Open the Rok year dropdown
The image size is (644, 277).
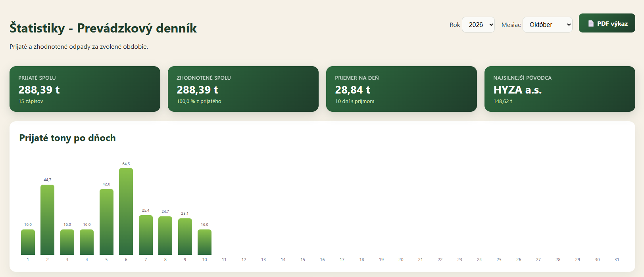click(478, 25)
